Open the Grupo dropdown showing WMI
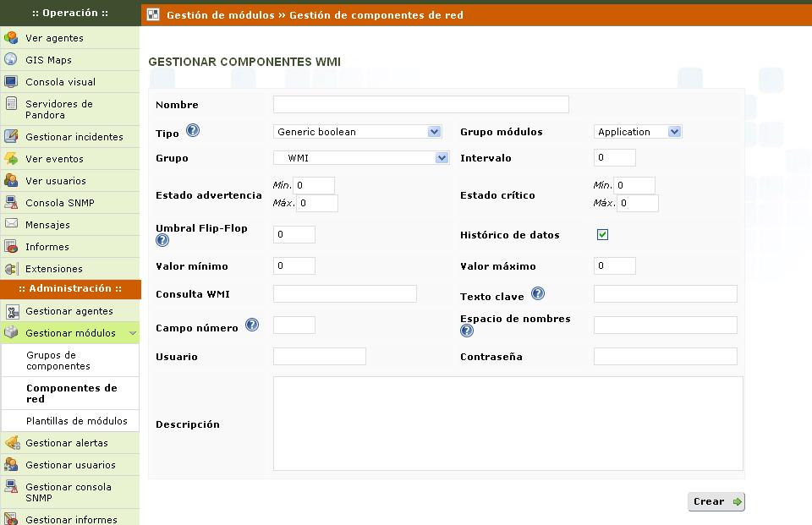812x525 pixels. [360, 158]
